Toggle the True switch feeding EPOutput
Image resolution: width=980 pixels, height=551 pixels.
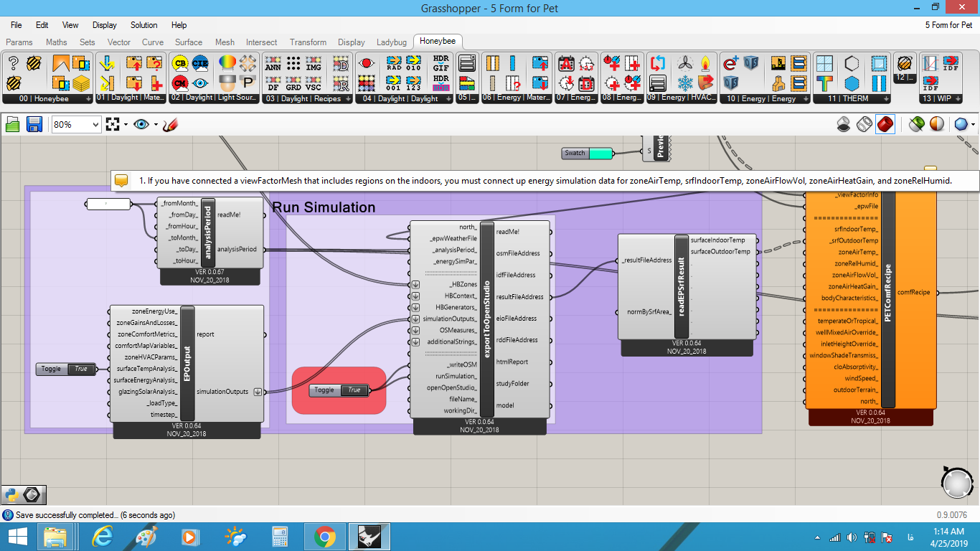(66, 369)
